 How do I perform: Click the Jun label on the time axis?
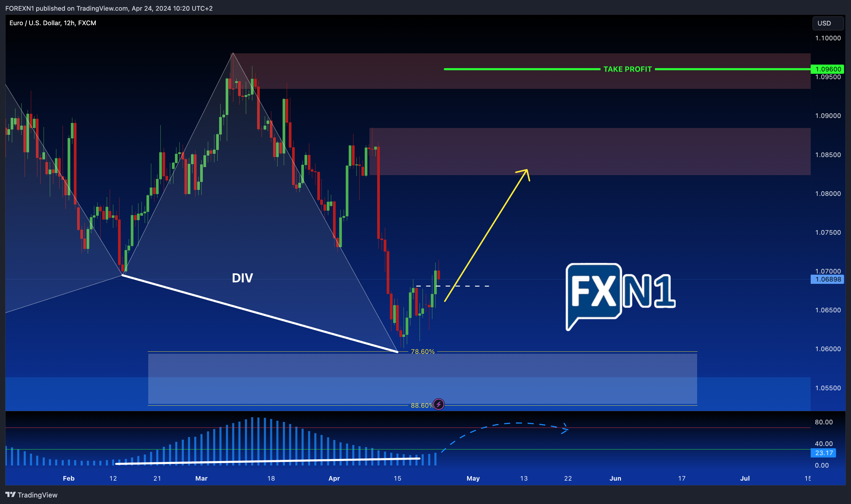[615, 478]
